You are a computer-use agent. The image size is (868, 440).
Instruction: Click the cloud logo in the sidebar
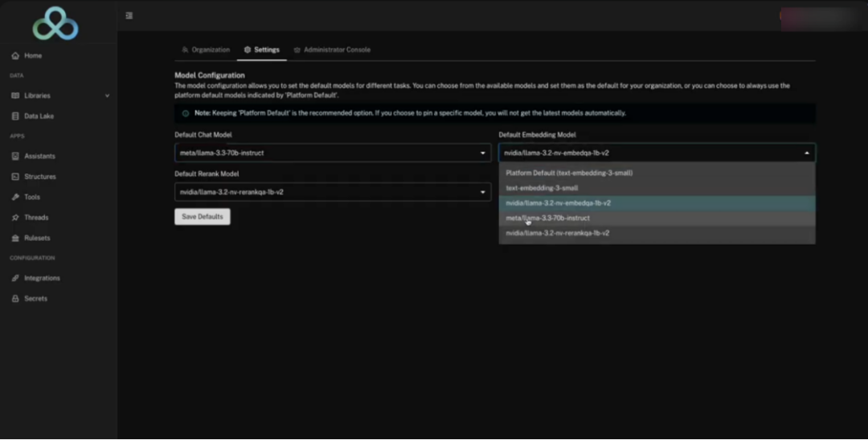click(x=55, y=24)
